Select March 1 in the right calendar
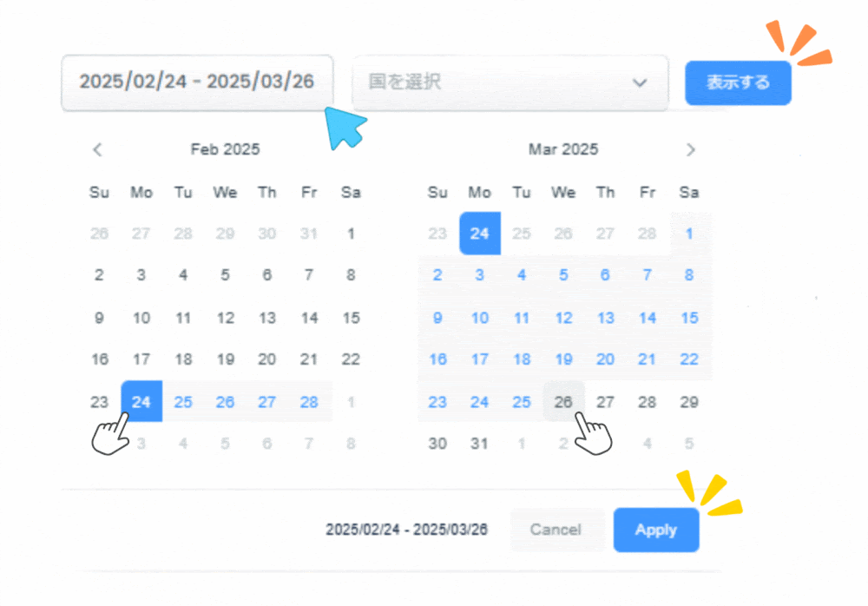Image resolution: width=868 pixels, height=606 pixels. click(689, 234)
